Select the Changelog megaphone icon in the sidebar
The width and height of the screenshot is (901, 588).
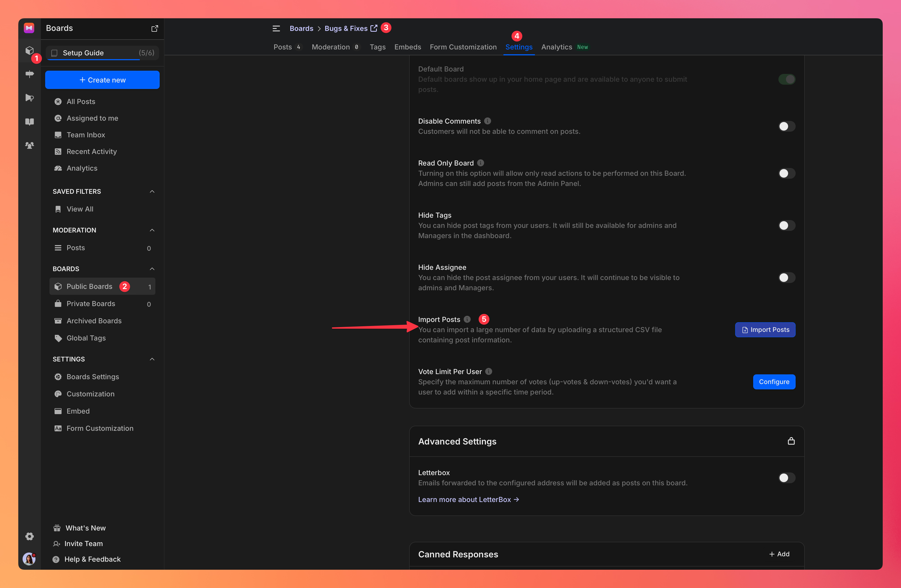click(30, 98)
